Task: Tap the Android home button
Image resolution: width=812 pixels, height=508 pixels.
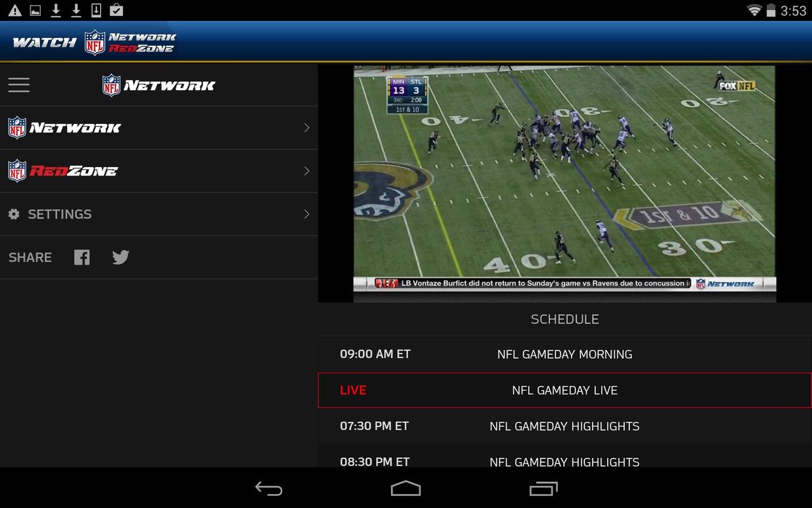Action: coord(406,488)
